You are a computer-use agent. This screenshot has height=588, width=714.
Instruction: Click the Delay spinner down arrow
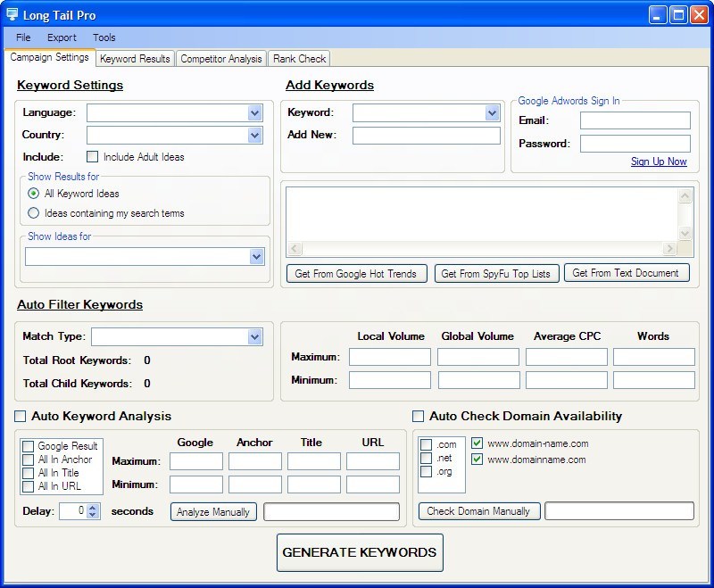93,515
